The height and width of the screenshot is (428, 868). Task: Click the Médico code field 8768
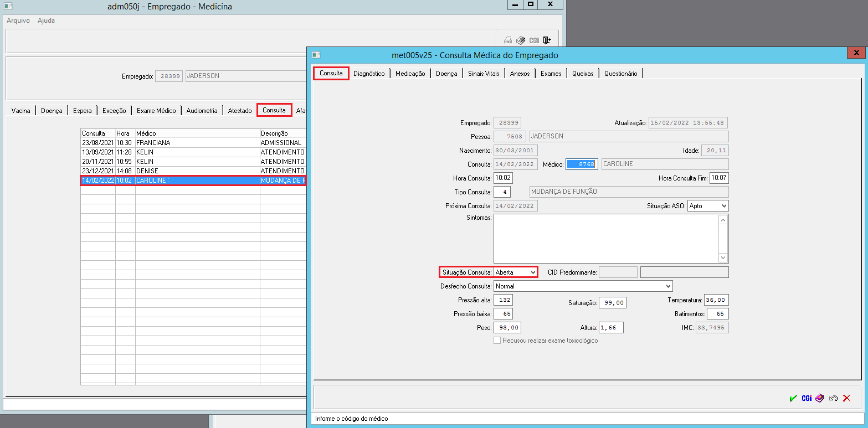click(x=582, y=164)
